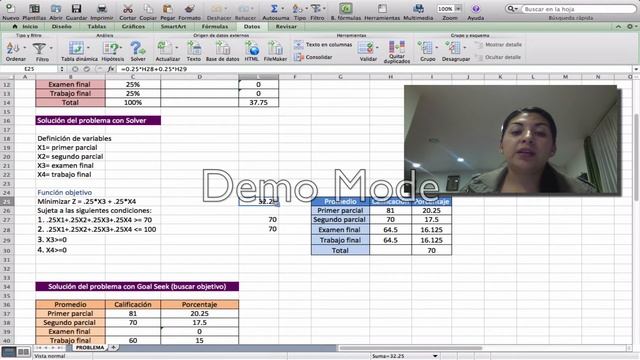Open the ribbon settings gear menu

(631, 27)
